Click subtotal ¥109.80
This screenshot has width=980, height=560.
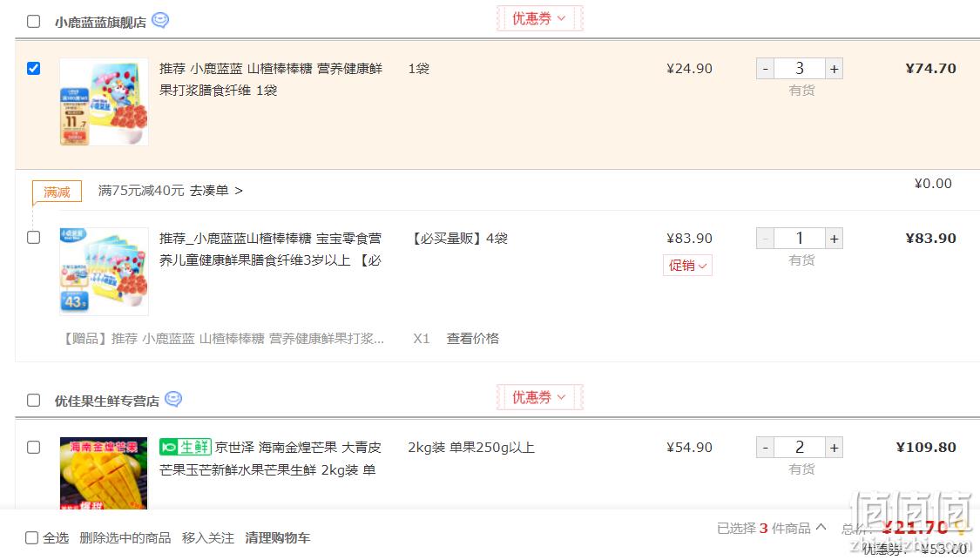click(926, 447)
